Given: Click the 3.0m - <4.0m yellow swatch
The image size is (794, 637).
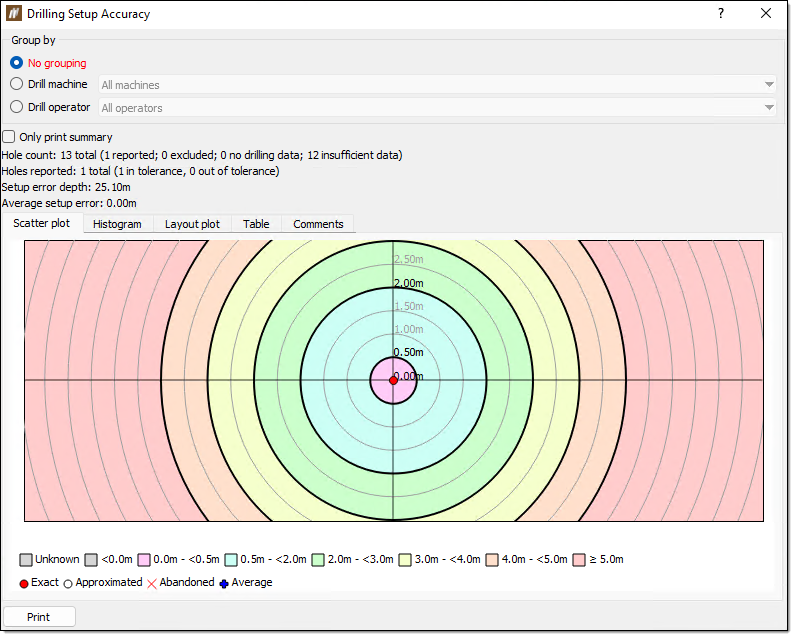Looking at the screenshot, I should (406, 562).
